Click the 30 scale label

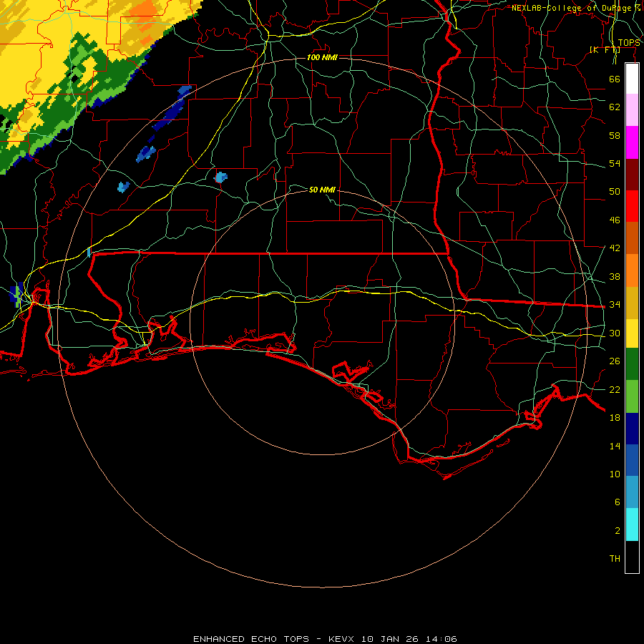(615, 333)
